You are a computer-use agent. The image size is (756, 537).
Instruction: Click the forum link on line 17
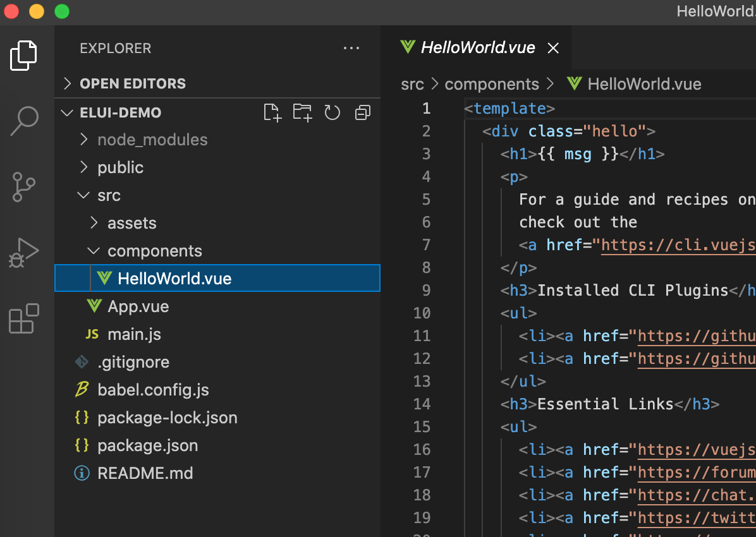point(696,473)
